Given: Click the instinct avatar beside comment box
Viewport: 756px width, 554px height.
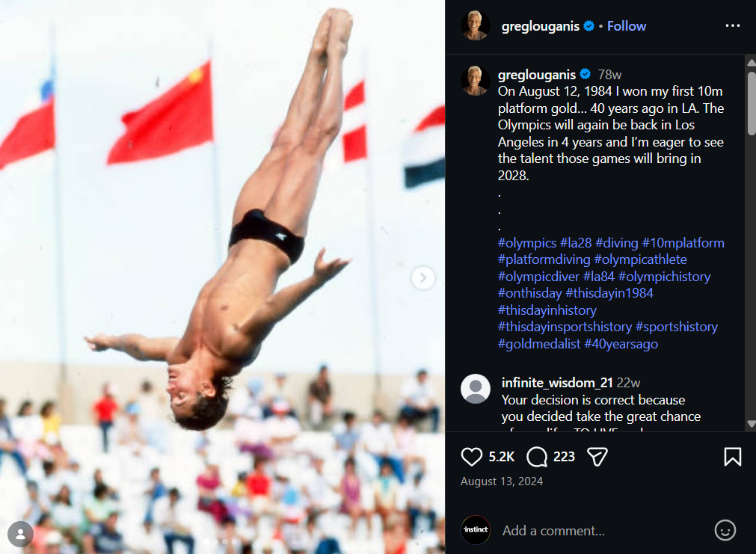Looking at the screenshot, I should point(476,530).
